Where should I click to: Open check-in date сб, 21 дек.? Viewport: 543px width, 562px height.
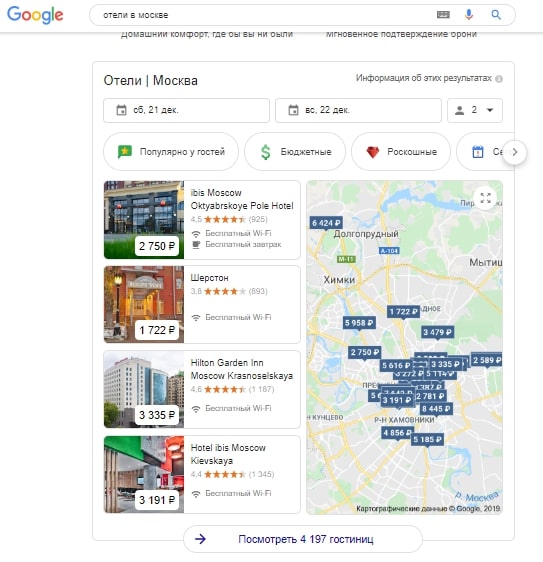tap(186, 110)
